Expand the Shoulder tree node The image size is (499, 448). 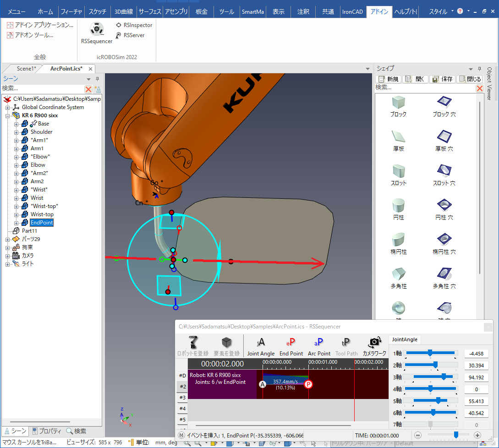click(x=16, y=132)
